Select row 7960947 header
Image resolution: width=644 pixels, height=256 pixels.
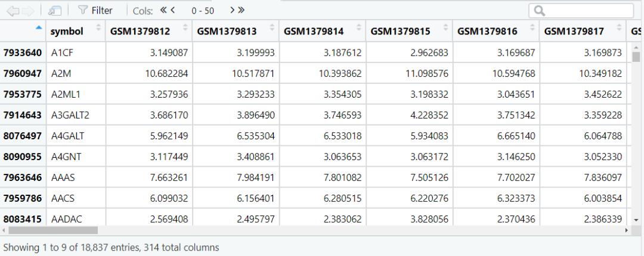(x=23, y=73)
